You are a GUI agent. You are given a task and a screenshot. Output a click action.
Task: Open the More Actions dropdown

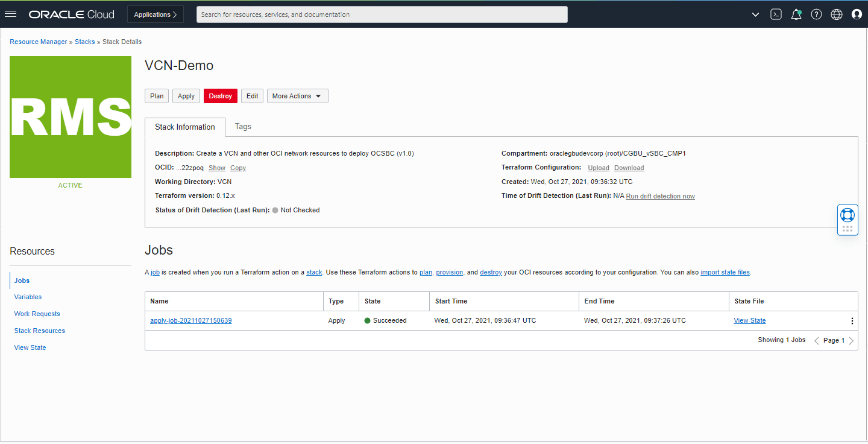coord(297,95)
